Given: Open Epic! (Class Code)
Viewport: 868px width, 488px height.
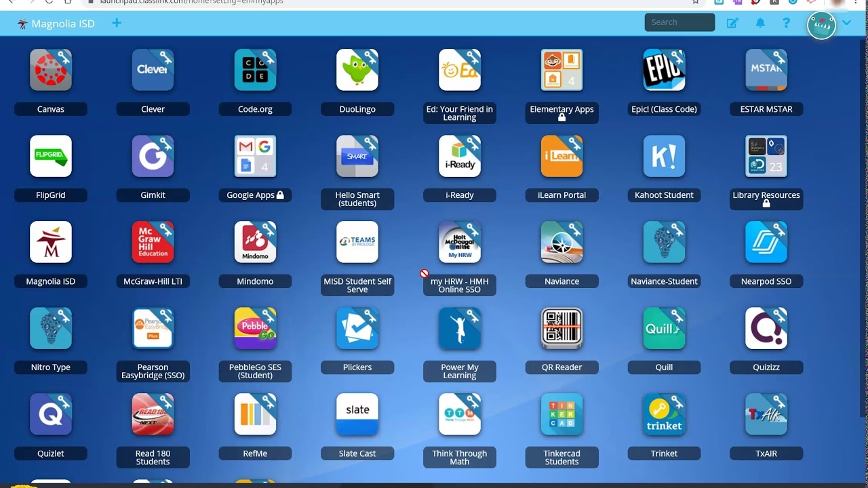Looking at the screenshot, I should (x=664, y=70).
